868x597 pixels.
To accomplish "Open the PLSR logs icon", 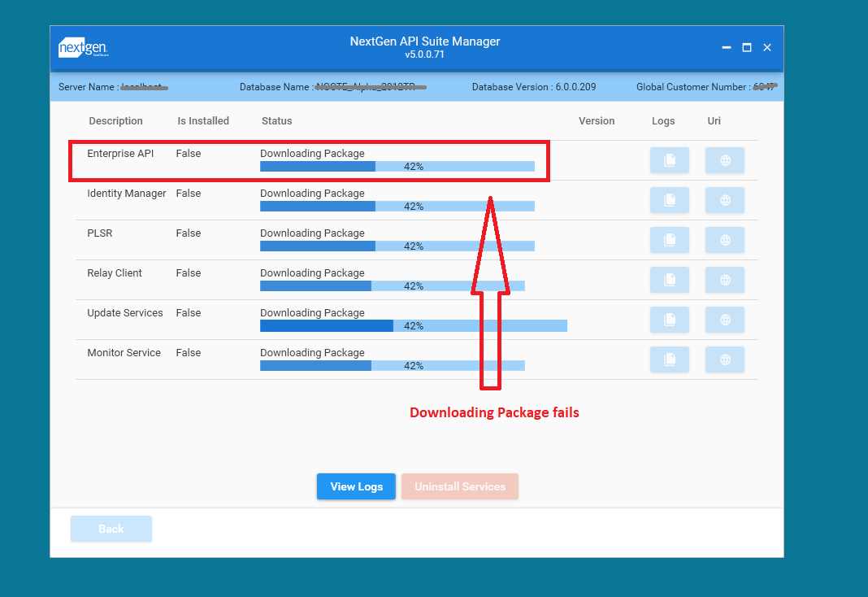I will tap(669, 241).
